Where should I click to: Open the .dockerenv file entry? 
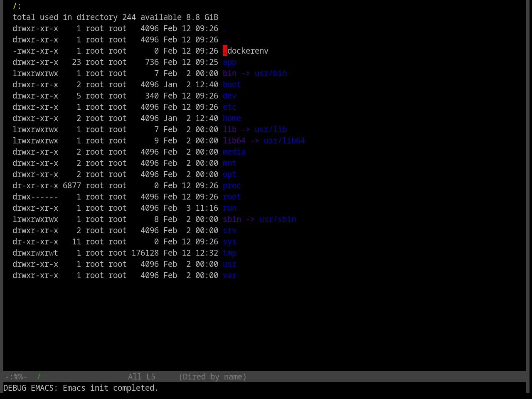(x=246, y=51)
